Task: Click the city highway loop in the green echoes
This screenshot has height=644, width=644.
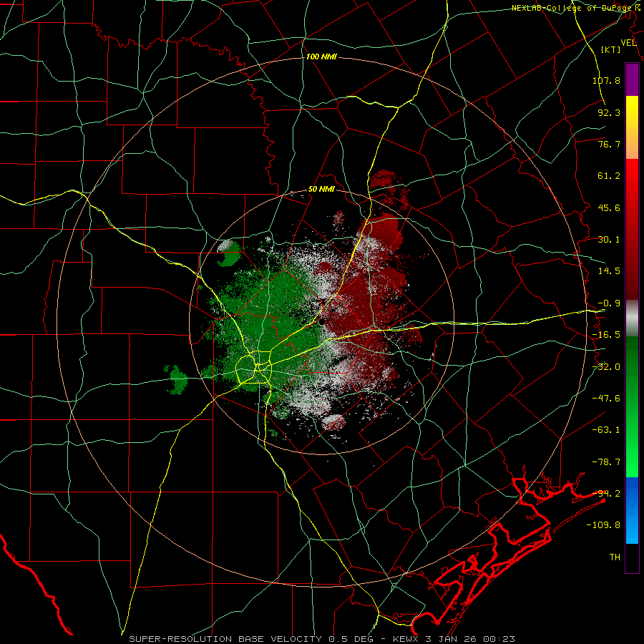Action: (255, 367)
